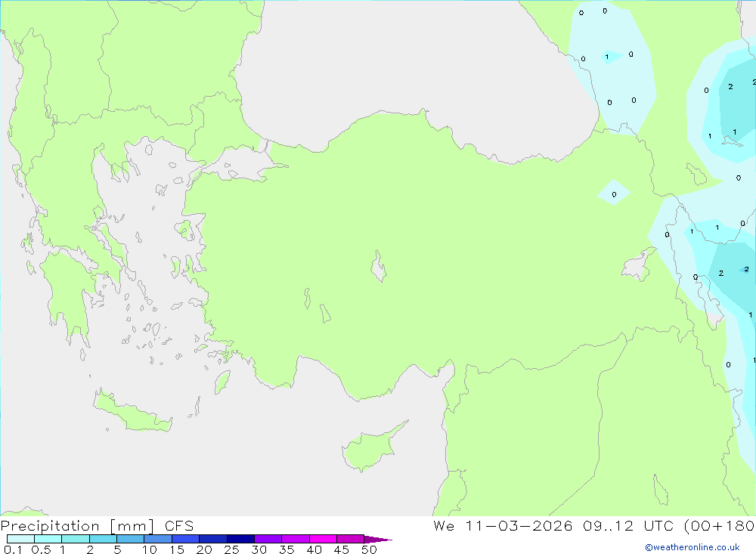The width and height of the screenshot is (756, 554).
Task: Click the 45–50 mm legend color swatch
Action: [x=351, y=539]
